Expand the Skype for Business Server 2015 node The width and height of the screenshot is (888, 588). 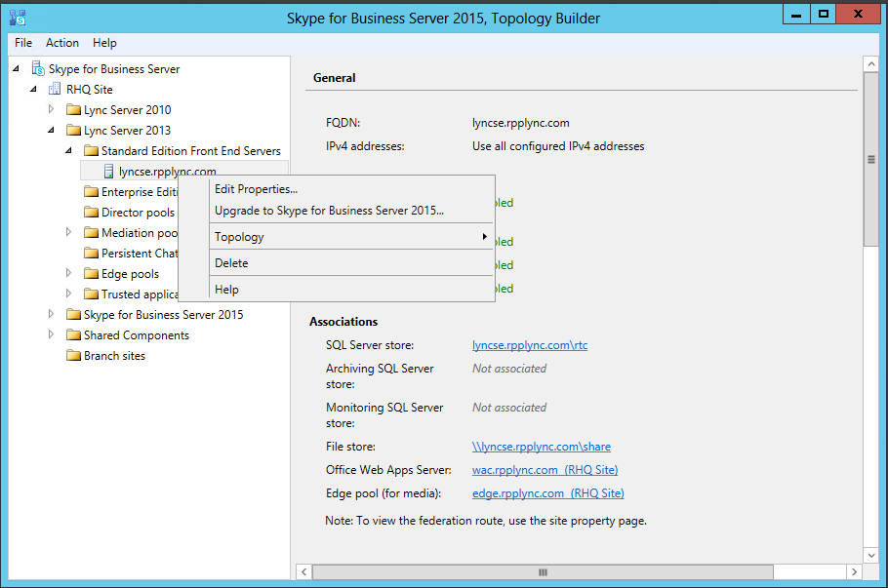[x=51, y=314]
